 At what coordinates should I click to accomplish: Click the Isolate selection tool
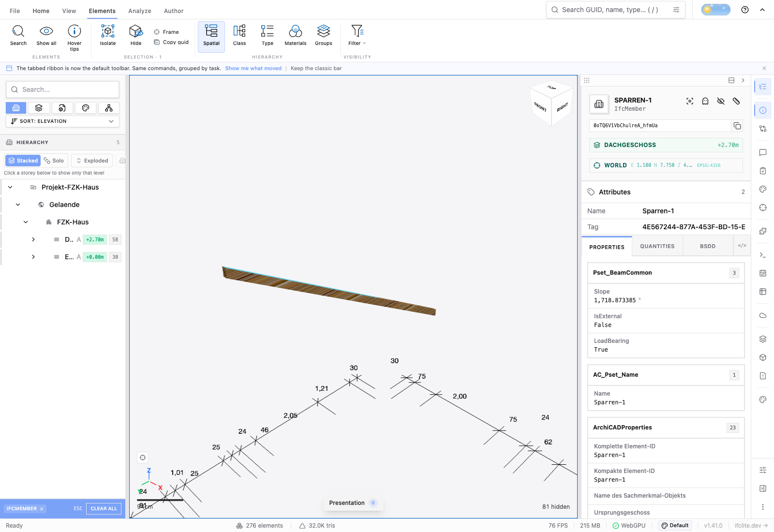pyautogui.click(x=108, y=36)
